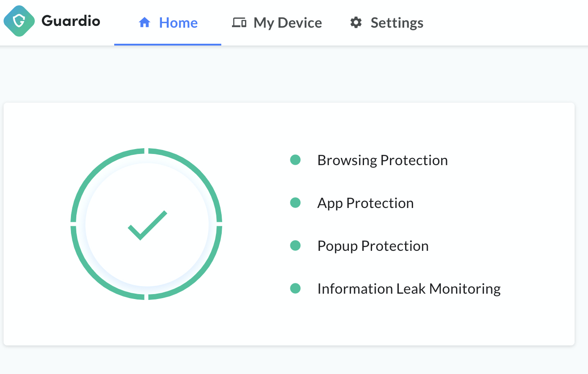This screenshot has width=588, height=374.
Task: Click the green dot beside Information Leak Monitoring
Action: (295, 288)
